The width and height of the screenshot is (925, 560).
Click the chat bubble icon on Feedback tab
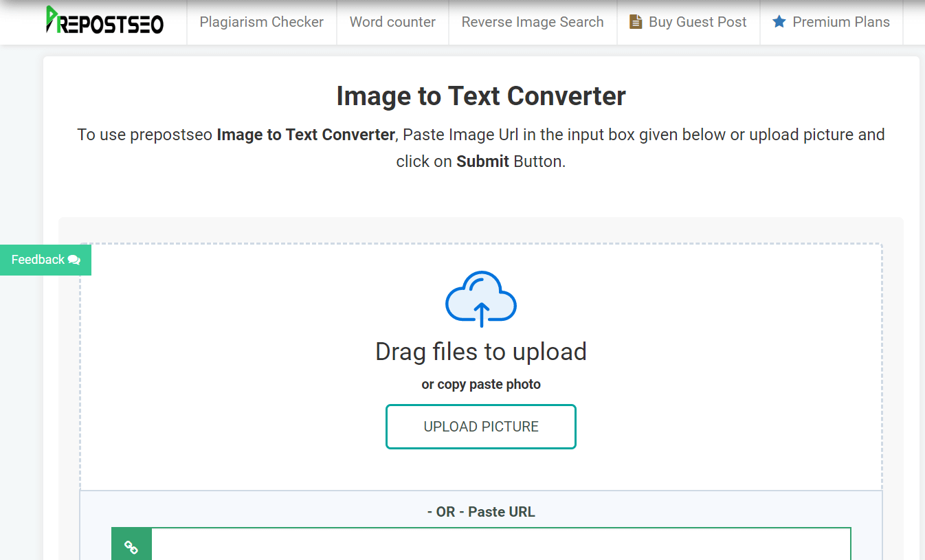pos(73,260)
